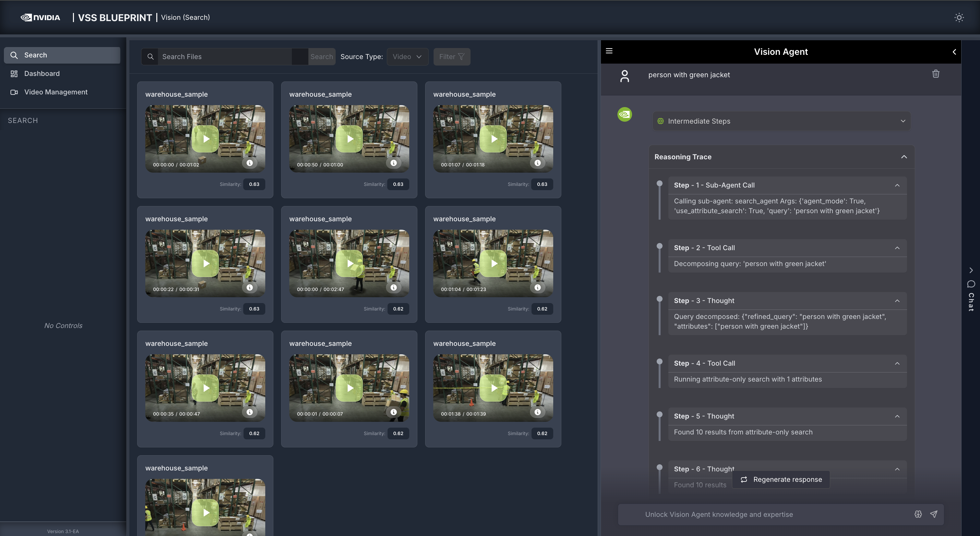
Task: Collapse Step 5 Thought entry
Action: pos(897,416)
